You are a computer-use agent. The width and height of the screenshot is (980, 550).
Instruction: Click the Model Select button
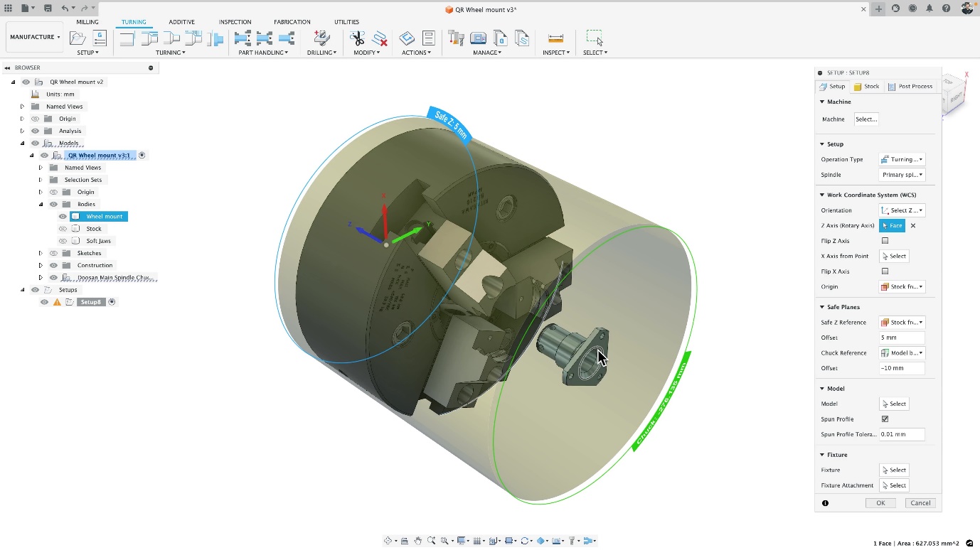[x=894, y=403]
